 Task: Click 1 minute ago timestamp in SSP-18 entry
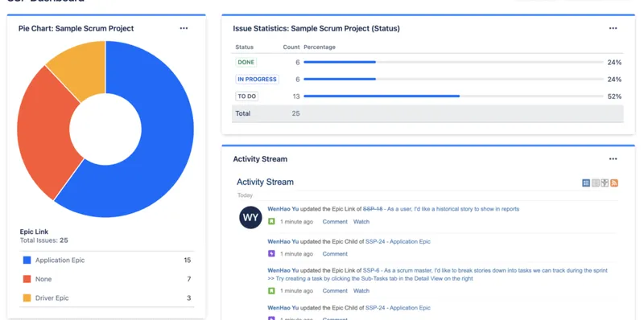tap(296, 222)
